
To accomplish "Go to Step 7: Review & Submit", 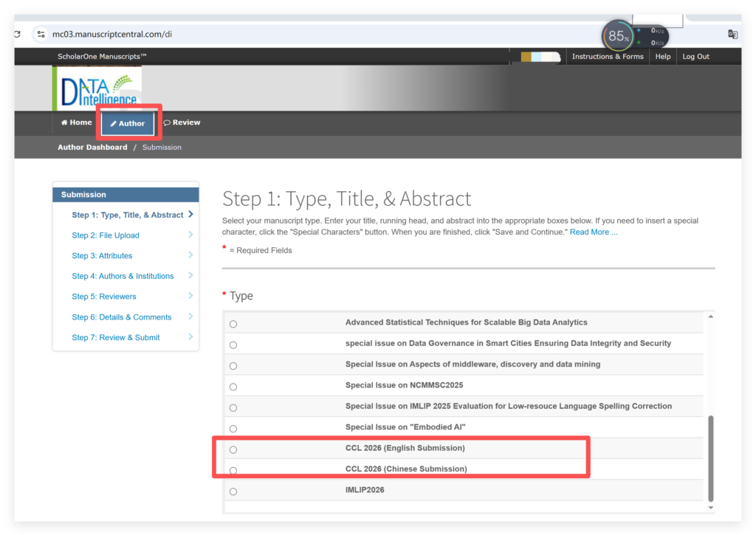I will click(116, 337).
